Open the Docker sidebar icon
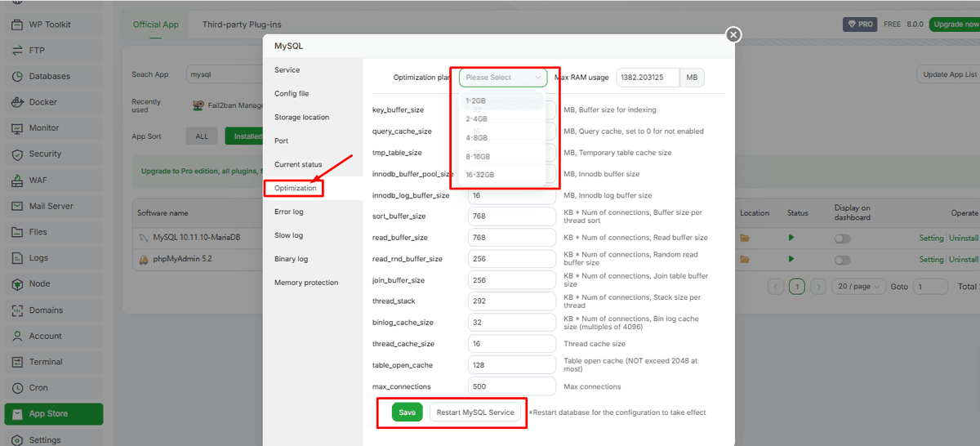Viewport: 980px width, 446px height. [x=16, y=102]
